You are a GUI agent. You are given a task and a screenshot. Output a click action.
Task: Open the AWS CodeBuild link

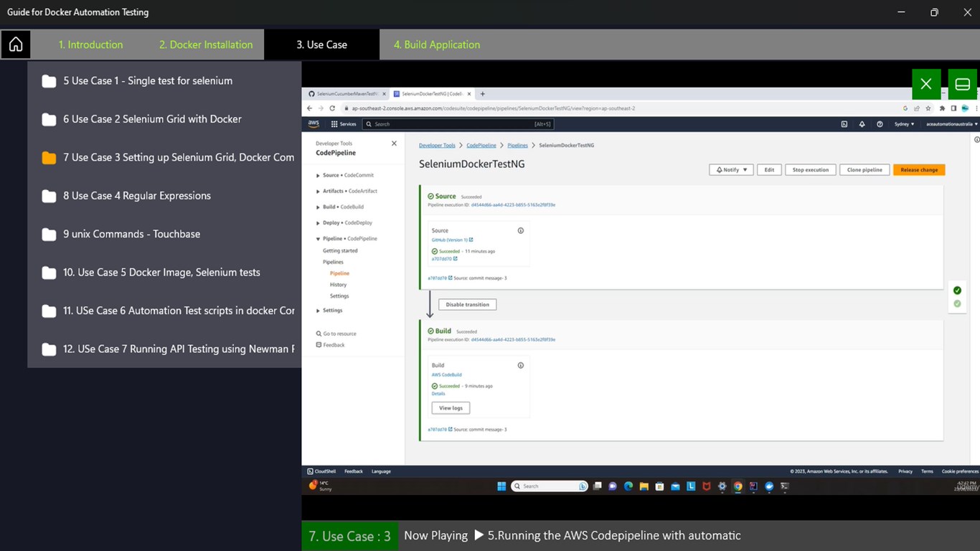pos(446,375)
